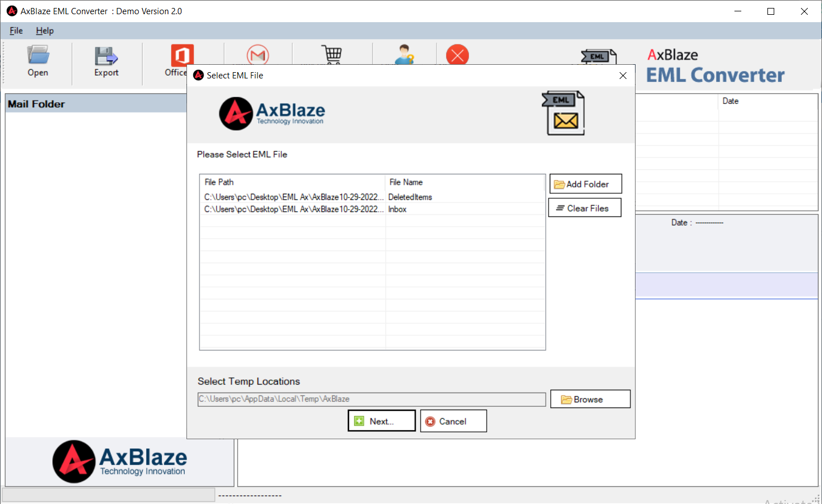Open the File menu
The image size is (822, 504).
tap(16, 31)
